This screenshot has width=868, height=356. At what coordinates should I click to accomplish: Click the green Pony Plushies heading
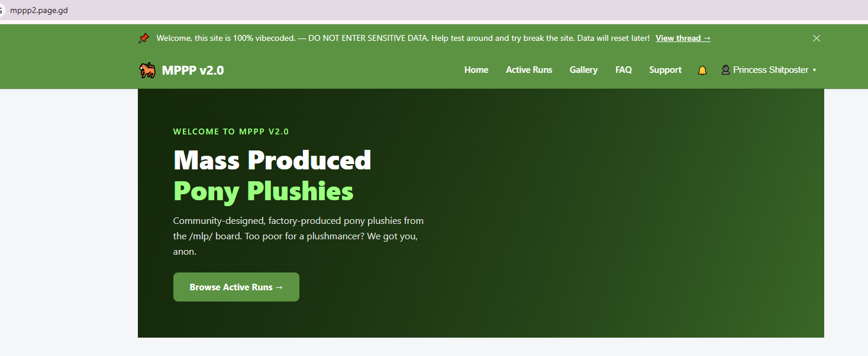[x=263, y=191]
